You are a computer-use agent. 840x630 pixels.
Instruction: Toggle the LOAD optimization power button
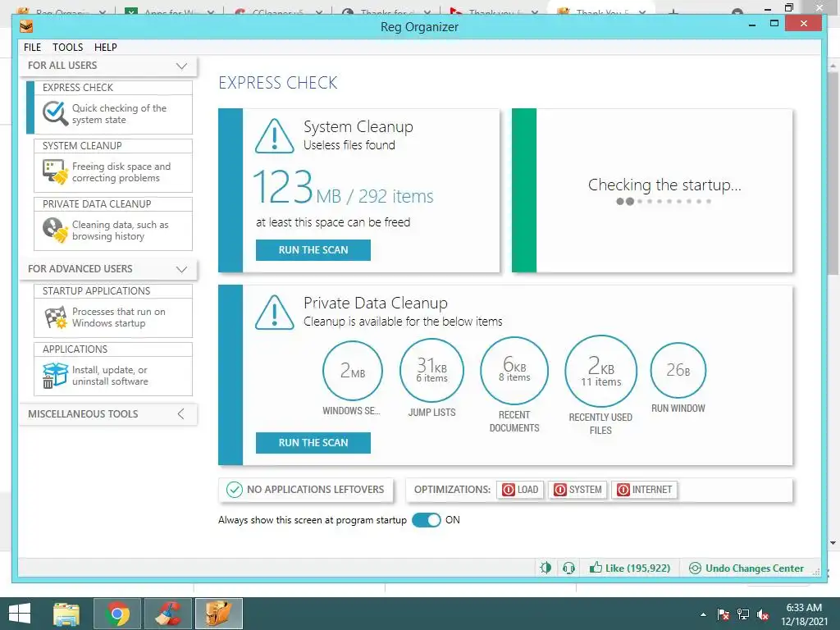tap(520, 490)
